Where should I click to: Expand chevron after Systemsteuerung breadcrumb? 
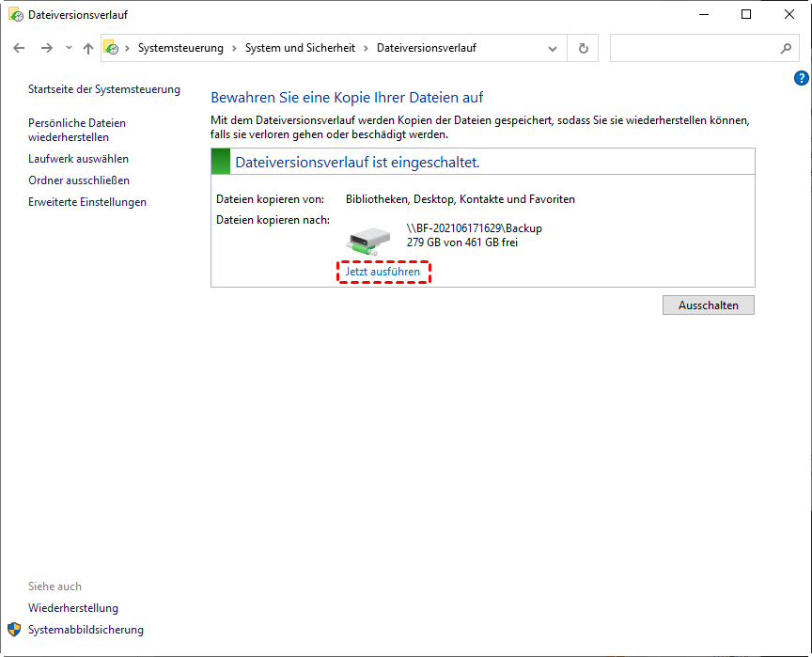pos(234,48)
